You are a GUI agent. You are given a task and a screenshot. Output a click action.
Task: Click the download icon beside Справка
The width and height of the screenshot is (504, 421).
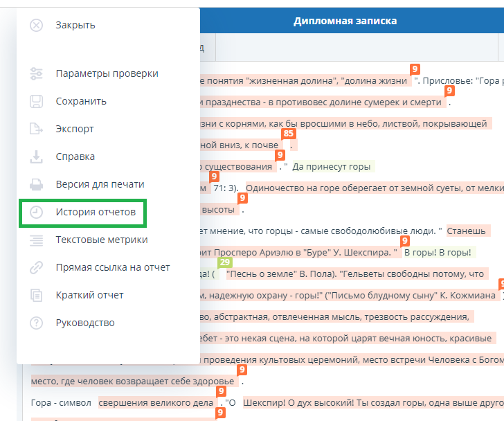(37, 156)
